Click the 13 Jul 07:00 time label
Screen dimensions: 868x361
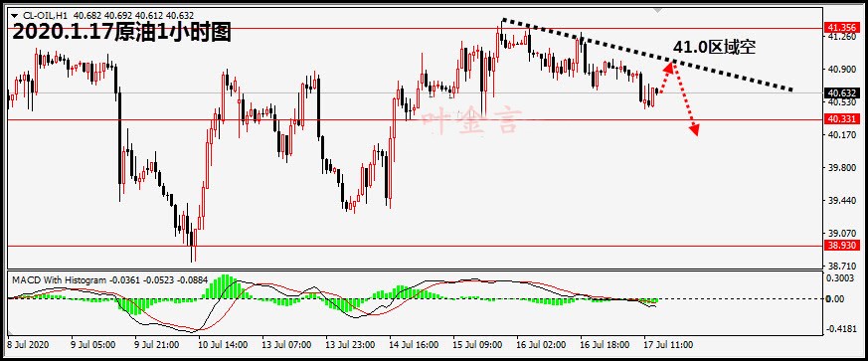(286, 344)
